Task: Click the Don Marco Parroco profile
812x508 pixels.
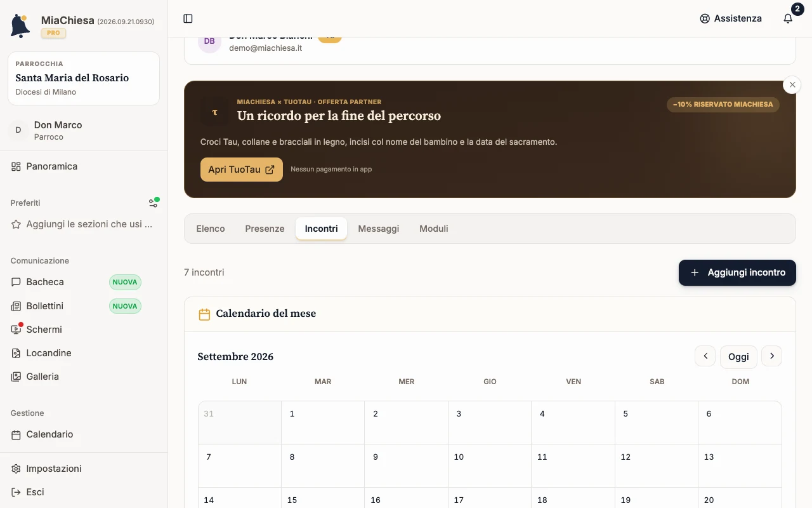Action: pos(84,130)
